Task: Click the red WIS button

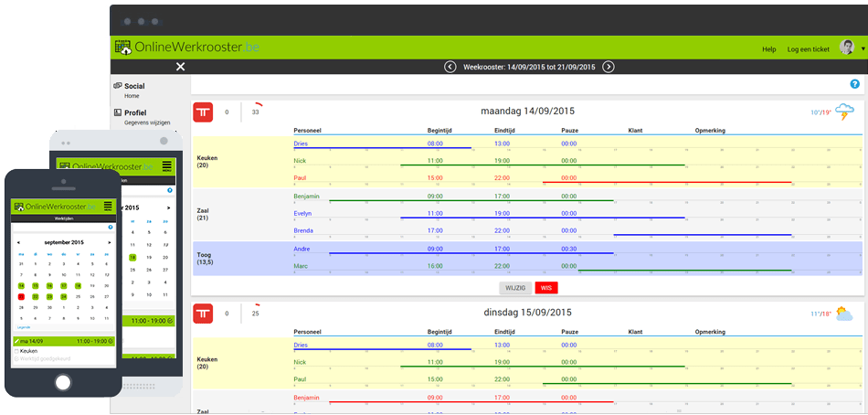Action: [546, 287]
